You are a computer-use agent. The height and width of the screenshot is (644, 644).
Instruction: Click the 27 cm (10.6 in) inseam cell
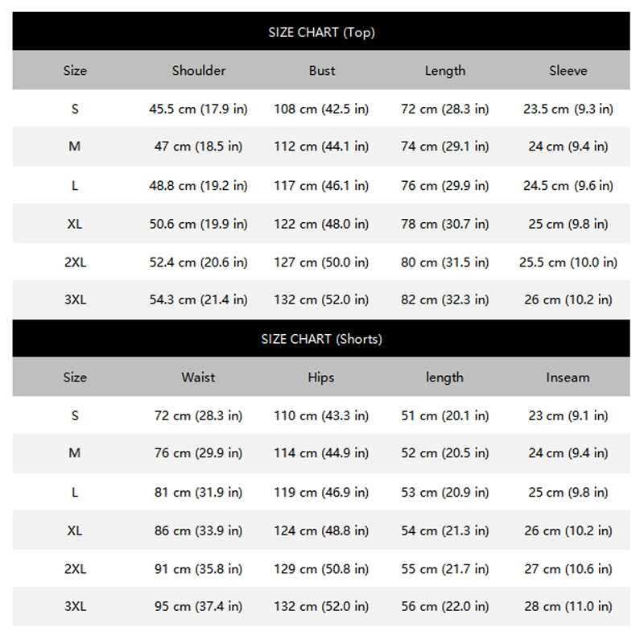pos(568,569)
